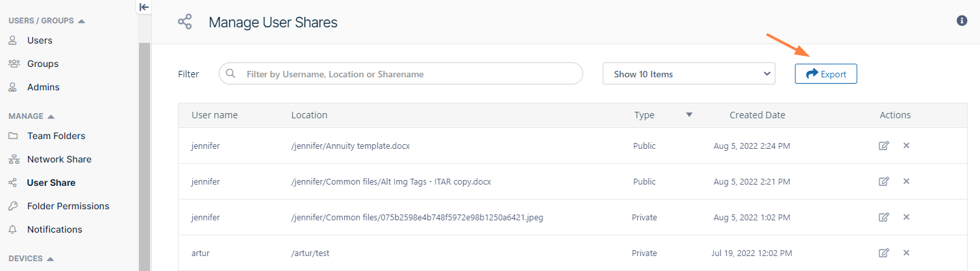The width and height of the screenshot is (980, 271).
Task: Edit the /artur/test share
Action: click(x=883, y=253)
